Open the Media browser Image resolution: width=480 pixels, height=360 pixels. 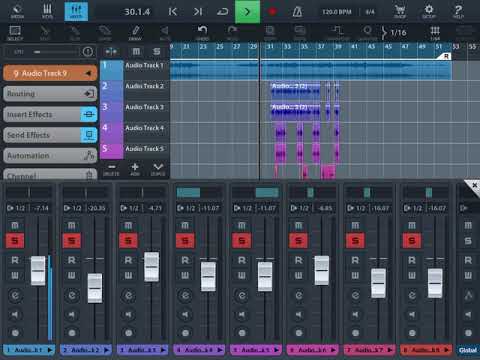(x=17, y=11)
